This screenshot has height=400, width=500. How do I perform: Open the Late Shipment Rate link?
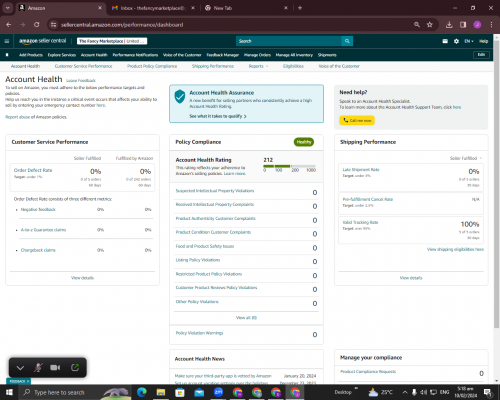point(361,170)
